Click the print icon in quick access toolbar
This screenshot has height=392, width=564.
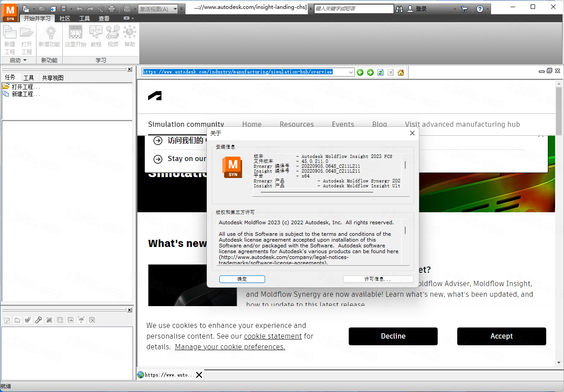click(112, 9)
